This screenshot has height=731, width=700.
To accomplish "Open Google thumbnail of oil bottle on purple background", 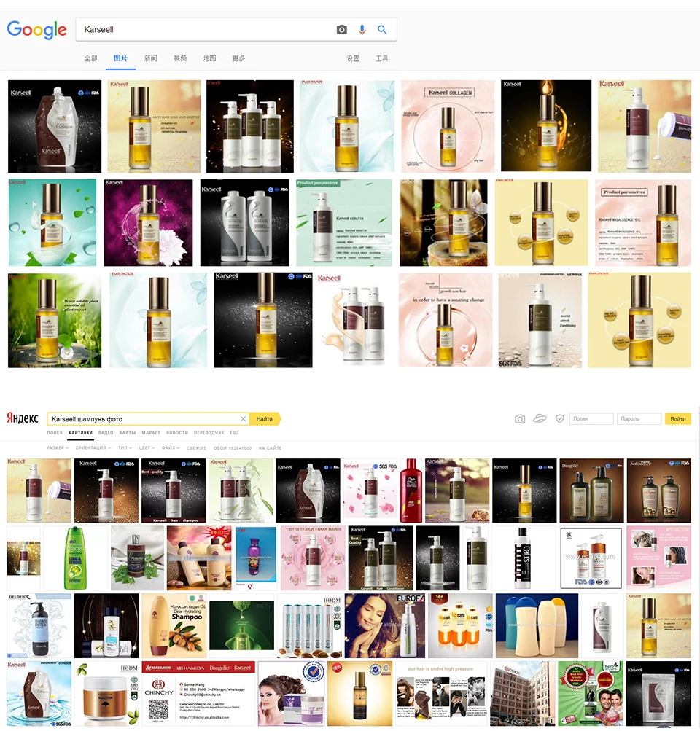I will (148, 223).
